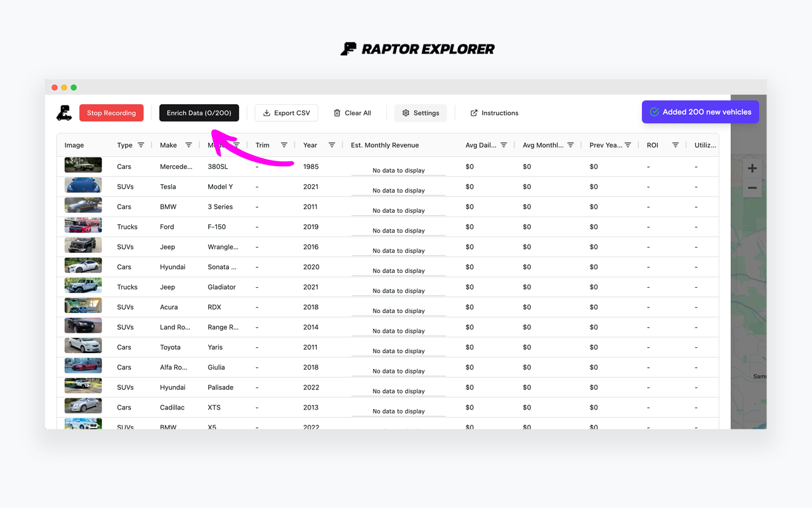Click the Raptor dinosaur logo in toolbar
Image resolution: width=812 pixels, height=508 pixels.
64,113
